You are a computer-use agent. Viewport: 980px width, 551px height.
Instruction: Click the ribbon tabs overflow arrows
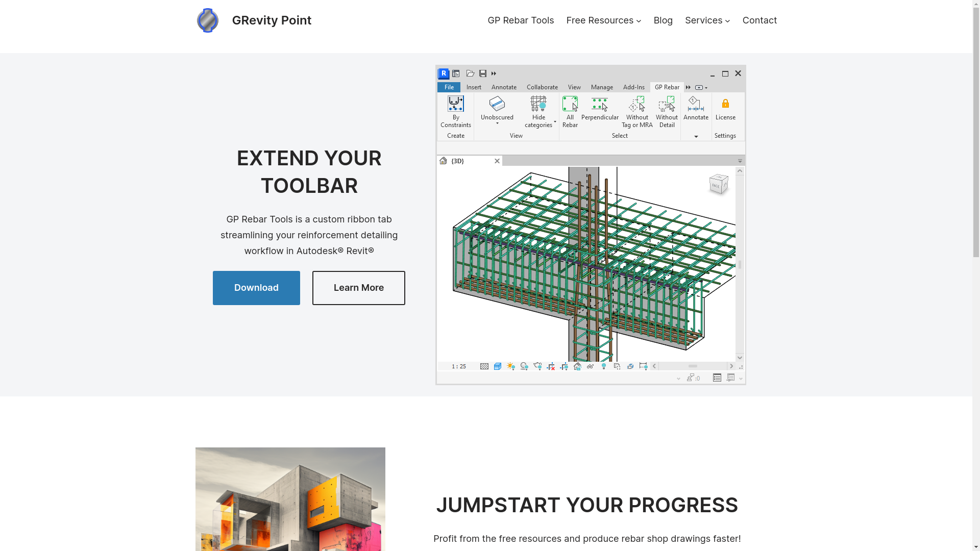point(688,88)
